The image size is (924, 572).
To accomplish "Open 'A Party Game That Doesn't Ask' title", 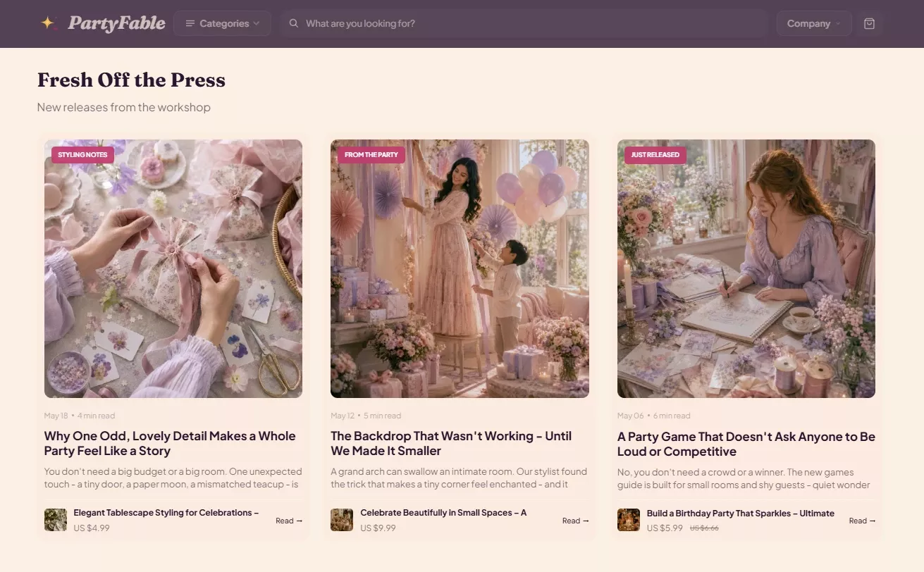I will [x=746, y=444].
